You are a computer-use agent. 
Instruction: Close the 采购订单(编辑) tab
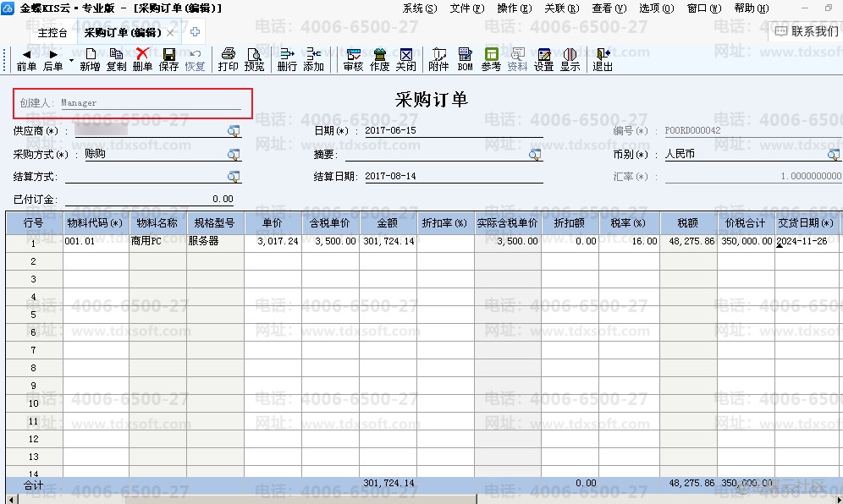coord(170,33)
